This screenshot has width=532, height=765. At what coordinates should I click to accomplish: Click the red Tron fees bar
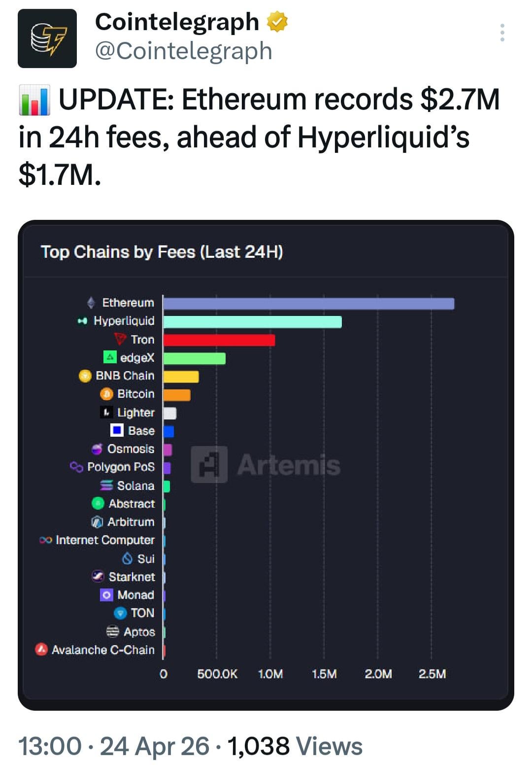pos(219,340)
